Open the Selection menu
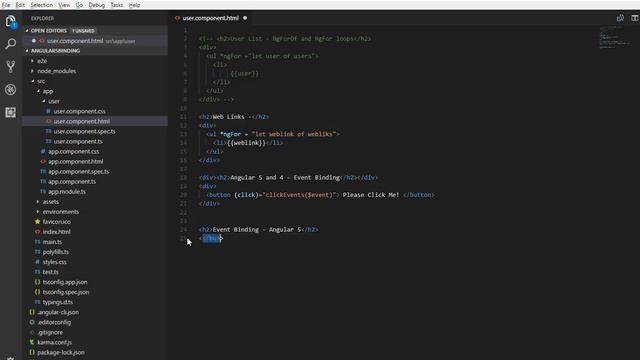The image size is (640, 360). coord(41,5)
